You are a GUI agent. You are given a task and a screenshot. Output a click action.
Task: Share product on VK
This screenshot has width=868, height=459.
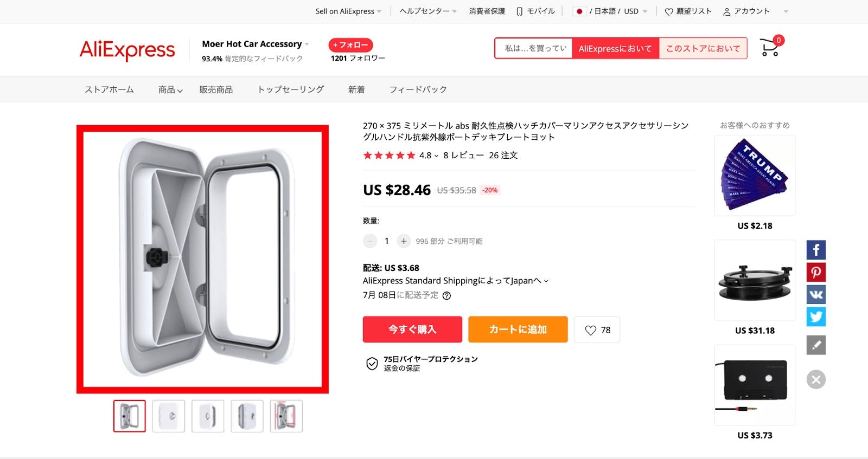pos(816,294)
